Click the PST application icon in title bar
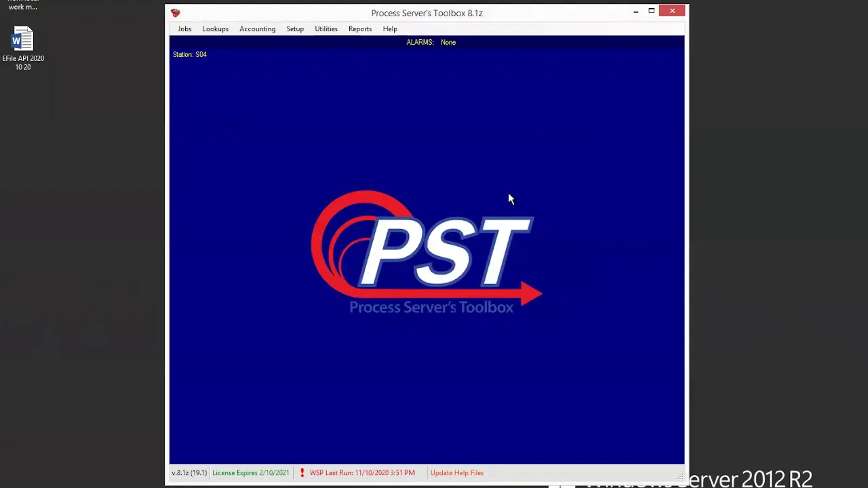Screen dimensions: 868x488 pos(176,13)
